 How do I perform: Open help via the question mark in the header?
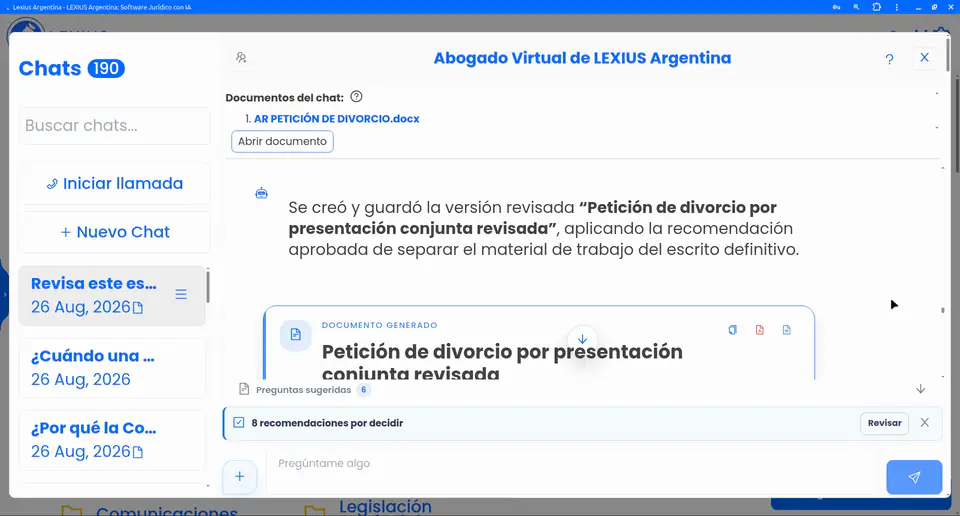(x=889, y=59)
